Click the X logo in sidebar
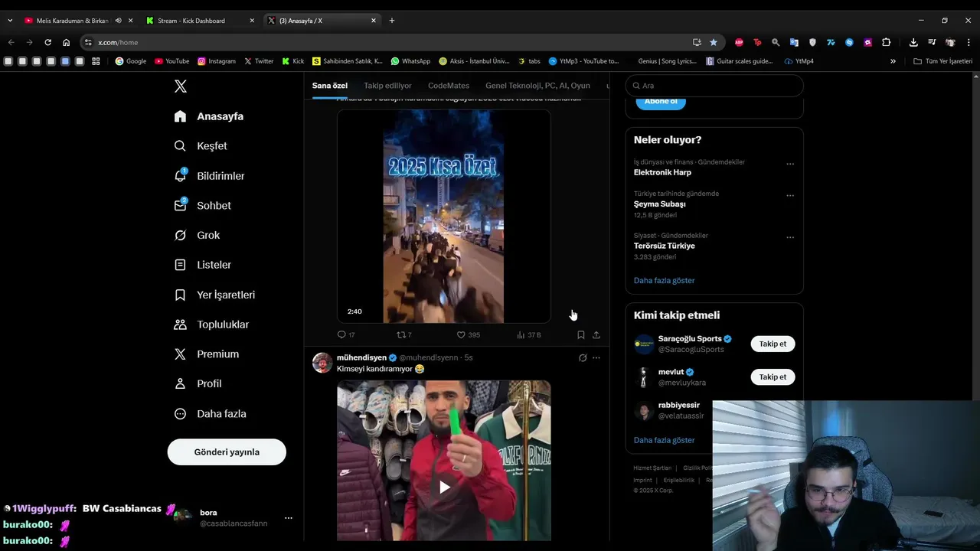The image size is (980, 551). 181,86
